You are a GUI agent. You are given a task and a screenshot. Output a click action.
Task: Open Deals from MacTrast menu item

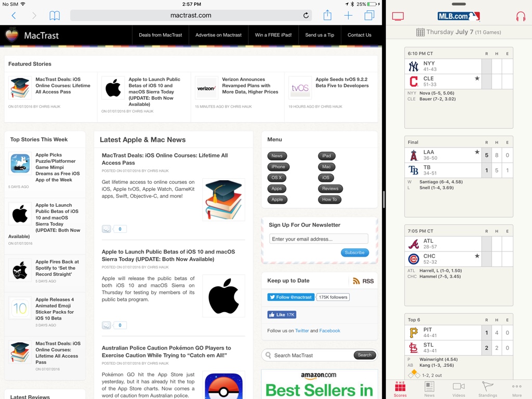tap(161, 35)
